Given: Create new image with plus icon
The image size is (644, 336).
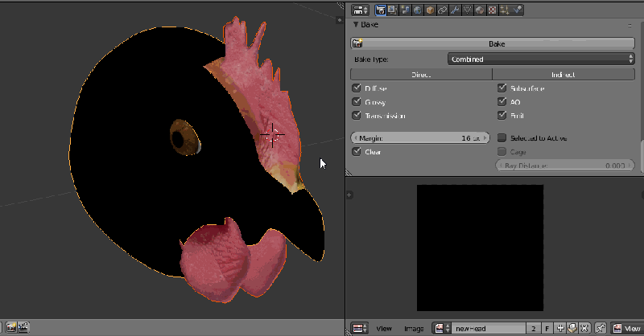Looking at the screenshot, I should (560, 328).
